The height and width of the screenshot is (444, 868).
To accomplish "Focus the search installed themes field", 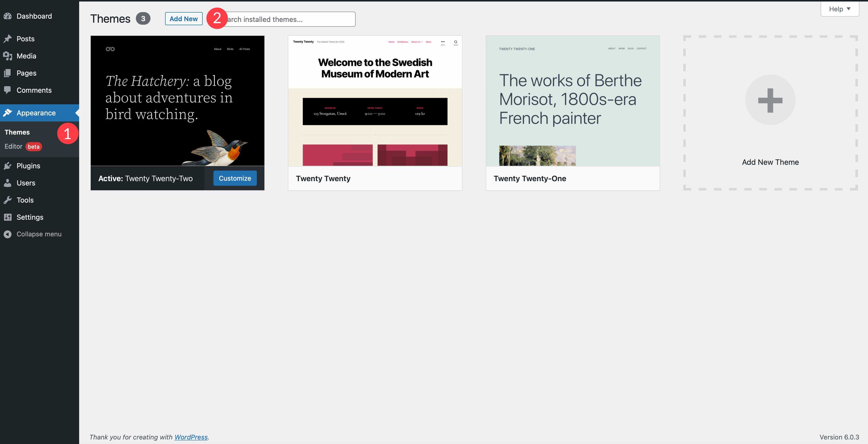I will point(290,20).
